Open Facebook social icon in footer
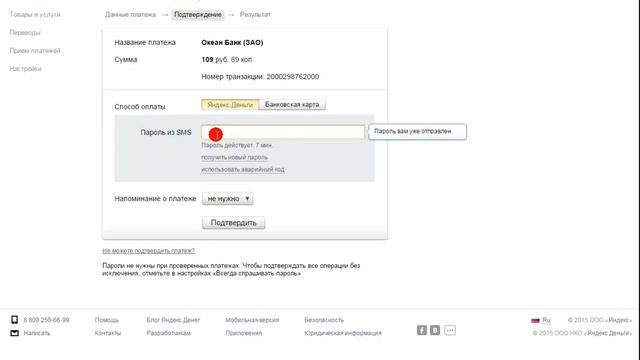640x360 pixels. click(x=422, y=330)
